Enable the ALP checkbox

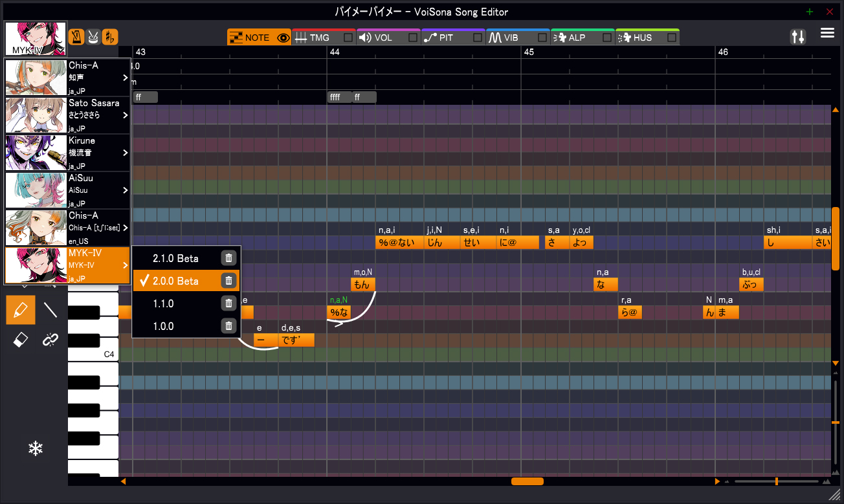[607, 38]
